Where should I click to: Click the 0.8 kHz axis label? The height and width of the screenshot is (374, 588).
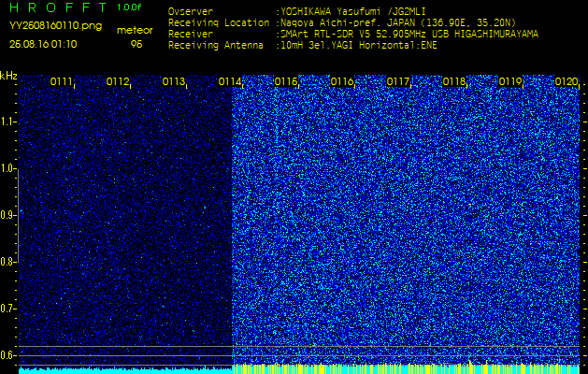coord(7,262)
